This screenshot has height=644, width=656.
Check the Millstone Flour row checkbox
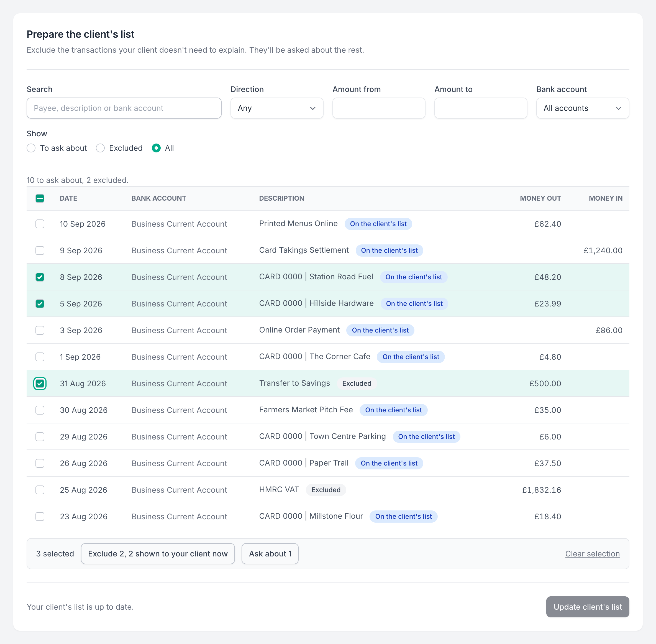(x=40, y=517)
